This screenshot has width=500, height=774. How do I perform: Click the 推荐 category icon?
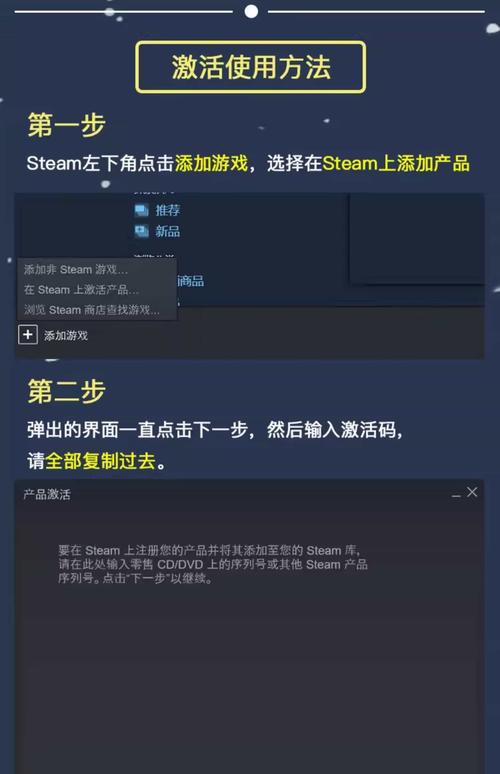142,210
